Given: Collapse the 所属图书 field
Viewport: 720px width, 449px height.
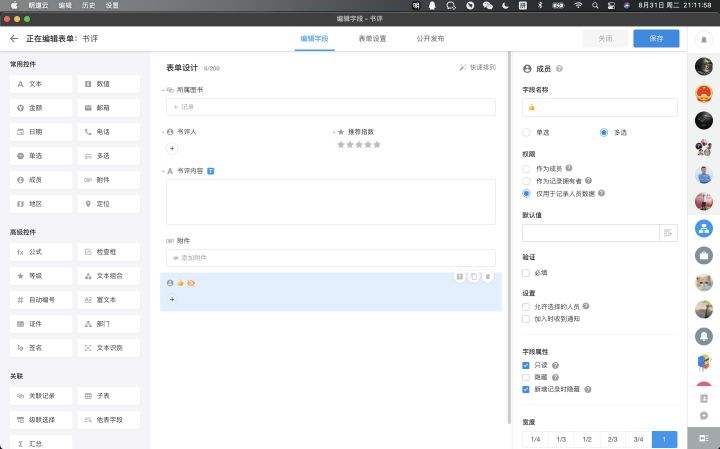Looking at the screenshot, I should 163,90.
